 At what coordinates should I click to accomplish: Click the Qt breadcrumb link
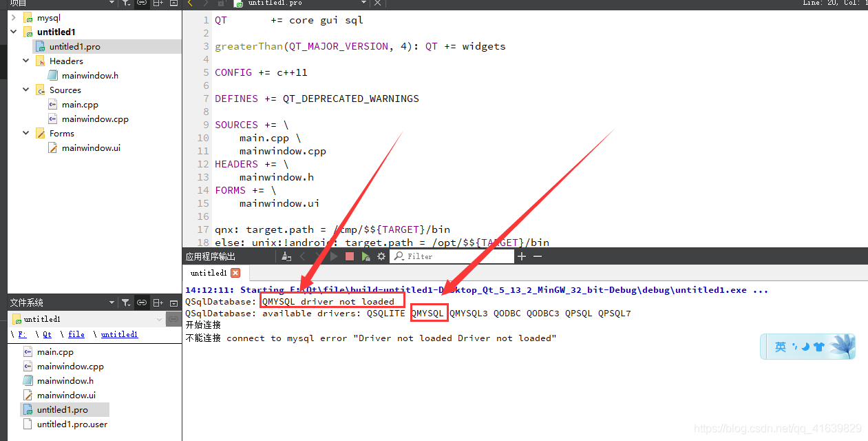pos(47,334)
